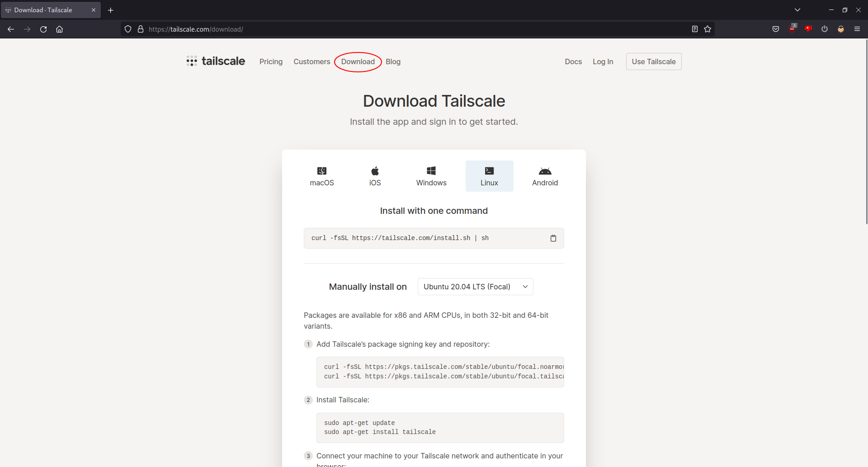Click the focal.tailscale curl command line
This screenshot has width=868, height=467.
444,377
